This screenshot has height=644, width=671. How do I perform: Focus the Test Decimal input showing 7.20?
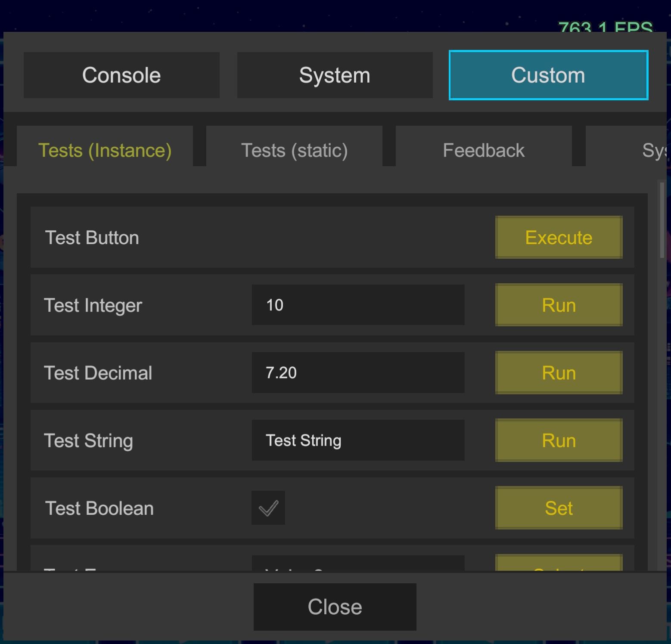point(357,372)
